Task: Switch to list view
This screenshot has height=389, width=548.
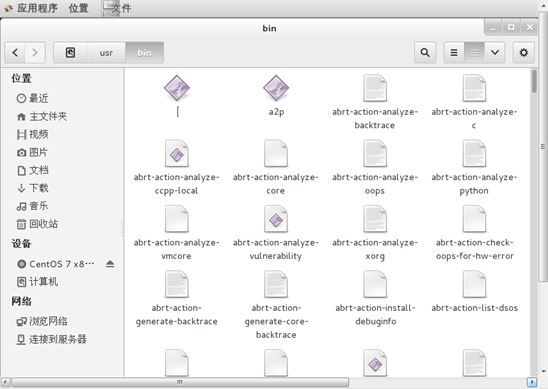Action: [454, 53]
